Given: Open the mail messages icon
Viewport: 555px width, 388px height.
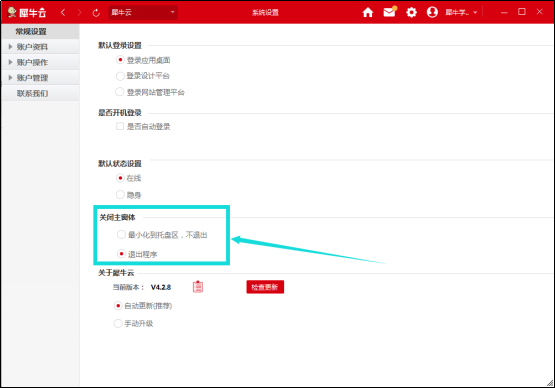Looking at the screenshot, I should click(389, 12).
